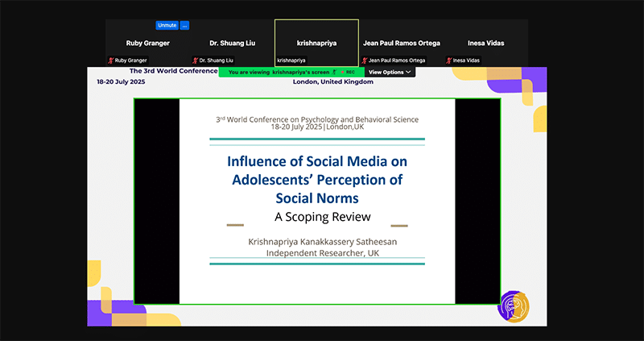The height and width of the screenshot is (341, 644).
Task: Open the three-dots menu beside Unmute
Action: (184, 25)
